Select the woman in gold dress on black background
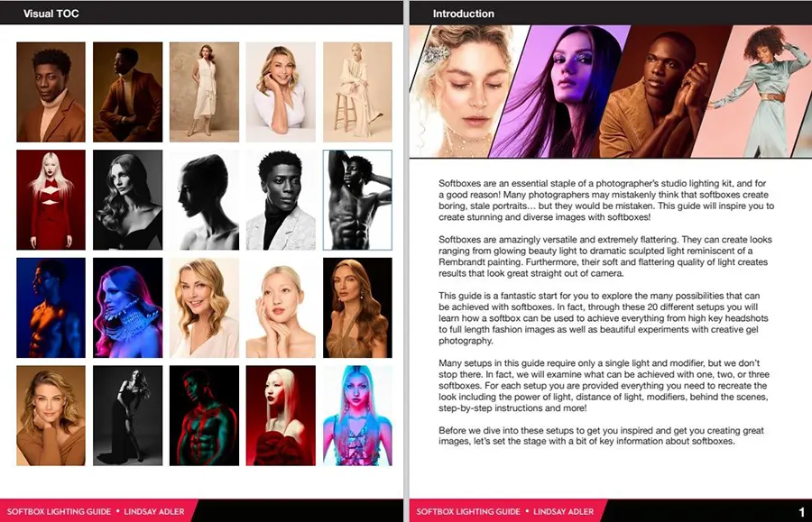The height and width of the screenshot is (522, 812). pyautogui.click(x=357, y=307)
